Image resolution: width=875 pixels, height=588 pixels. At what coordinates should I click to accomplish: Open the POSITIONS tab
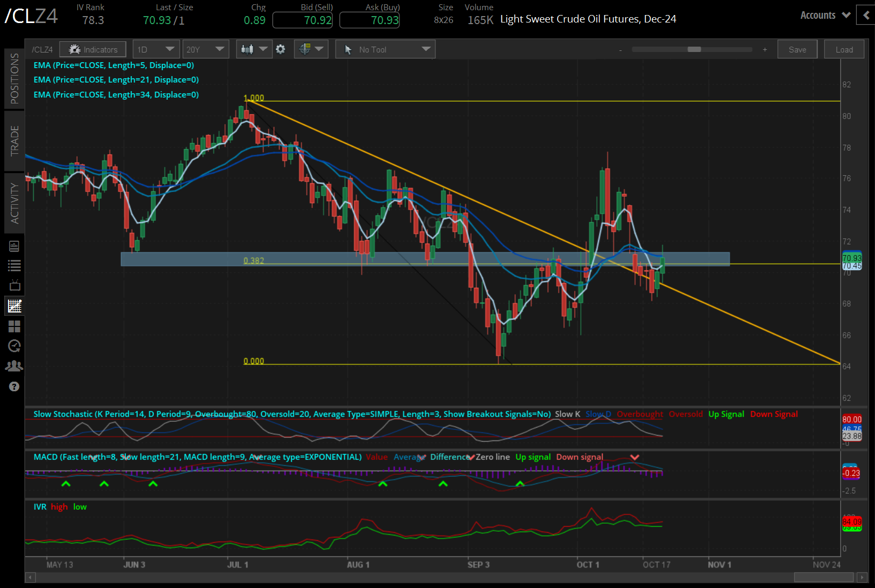pos(14,78)
